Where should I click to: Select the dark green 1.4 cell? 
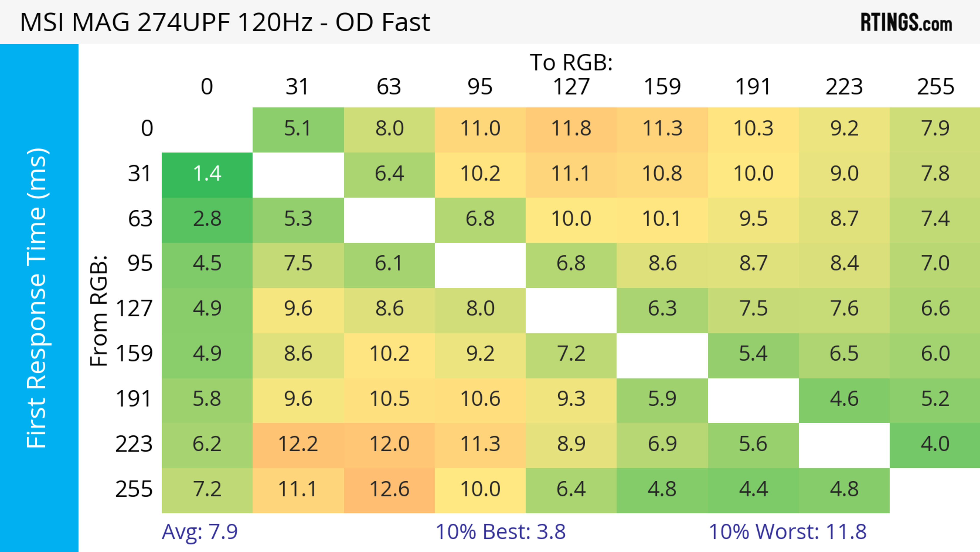coord(207,174)
